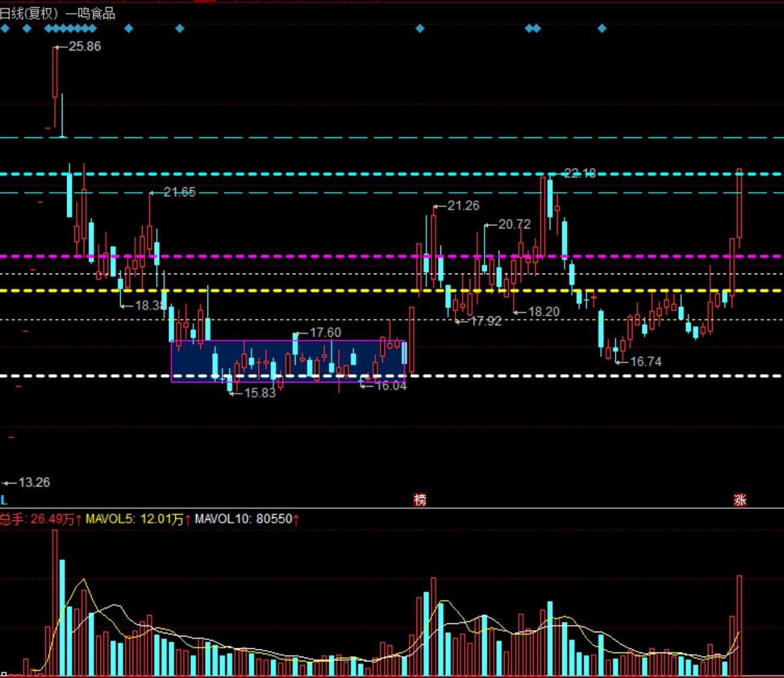Click the 16.04 price label

(x=391, y=386)
